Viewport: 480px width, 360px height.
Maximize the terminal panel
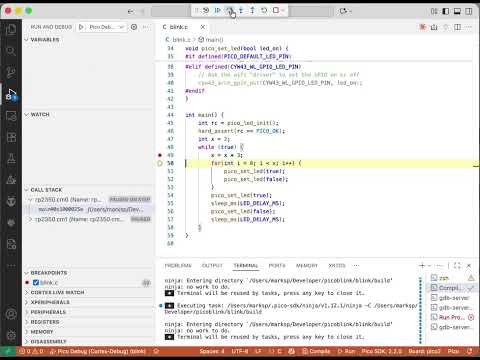coord(457,266)
